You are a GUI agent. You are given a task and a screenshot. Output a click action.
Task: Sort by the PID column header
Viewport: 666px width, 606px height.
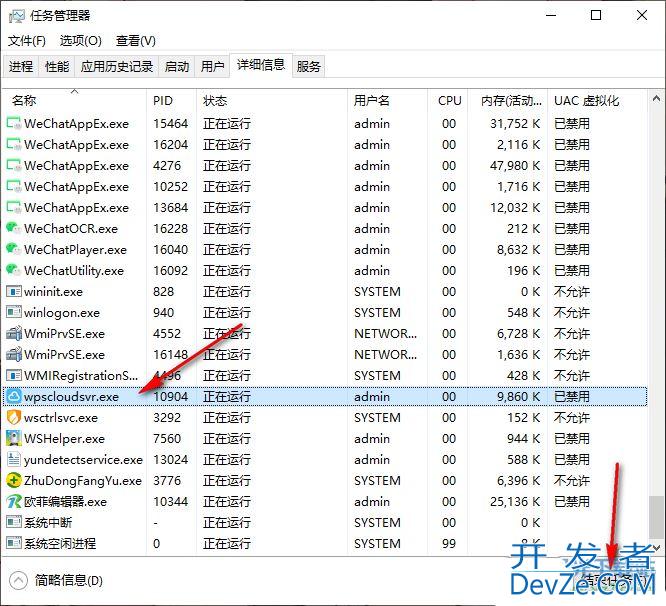click(x=172, y=101)
